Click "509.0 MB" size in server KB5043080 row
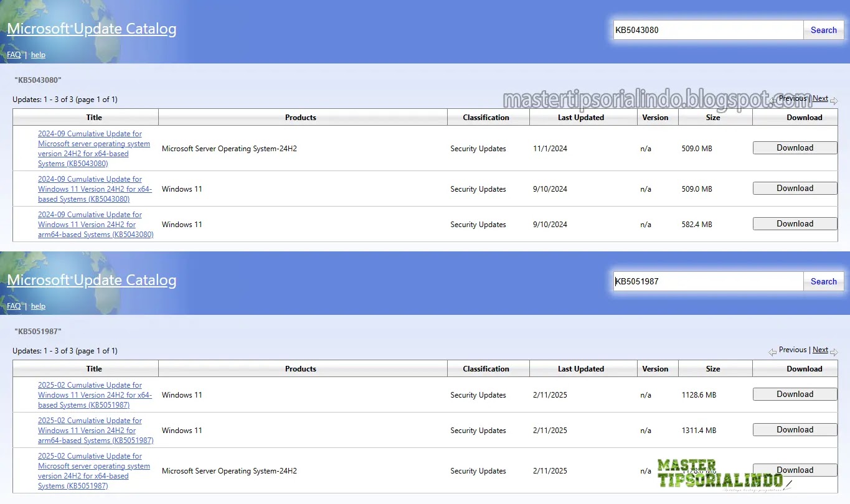The image size is (850, 504). point(697,149)
